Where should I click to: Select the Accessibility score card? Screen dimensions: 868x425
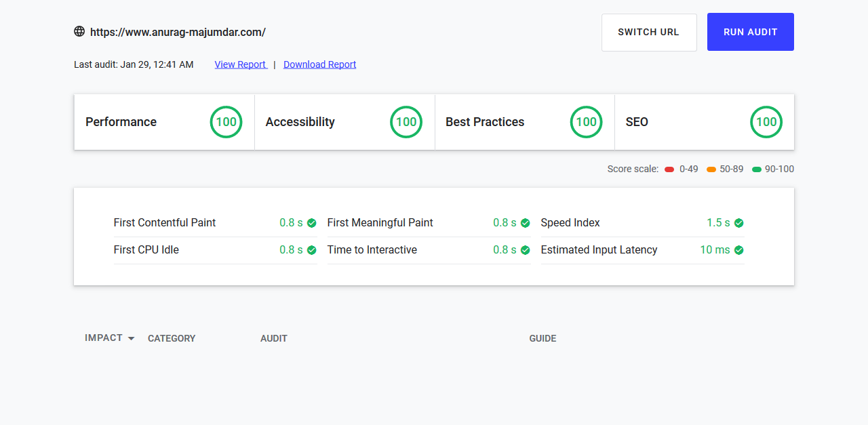coord(344,122)
